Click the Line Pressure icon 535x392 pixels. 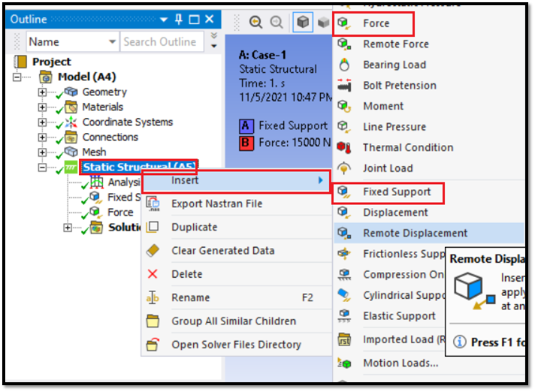click(x=344, y=127)
